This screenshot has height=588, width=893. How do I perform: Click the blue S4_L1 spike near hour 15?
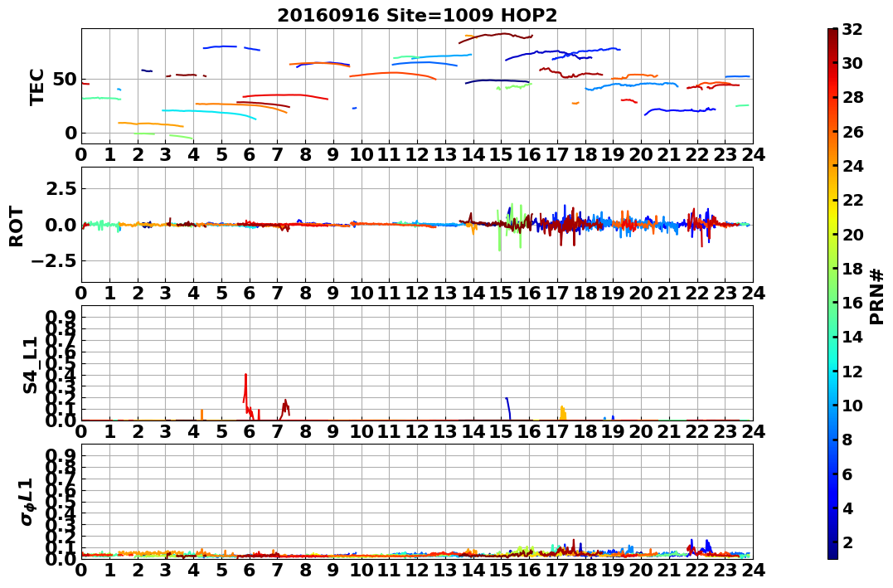point(508,408)
